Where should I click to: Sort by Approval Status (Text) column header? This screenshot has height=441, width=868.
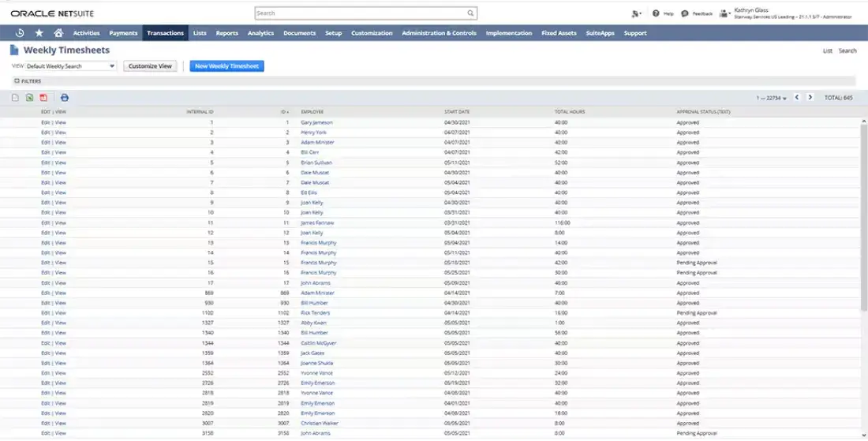tap(704, 112)
